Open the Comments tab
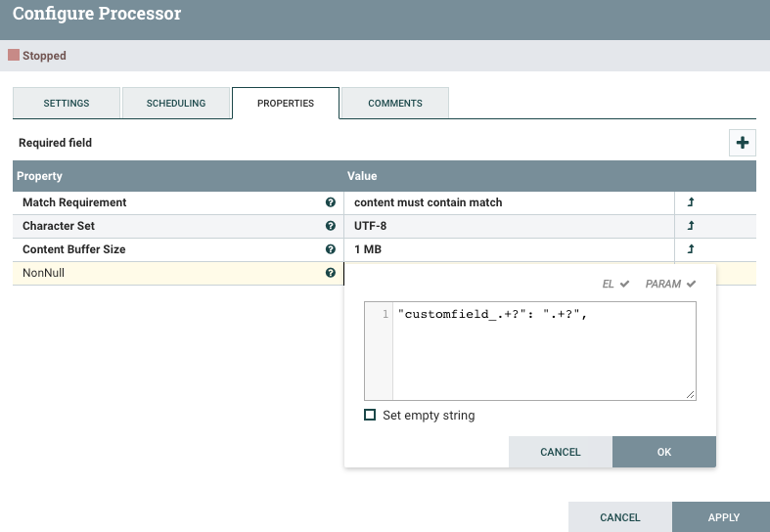The image size is (770, 532). coord(395,103)
